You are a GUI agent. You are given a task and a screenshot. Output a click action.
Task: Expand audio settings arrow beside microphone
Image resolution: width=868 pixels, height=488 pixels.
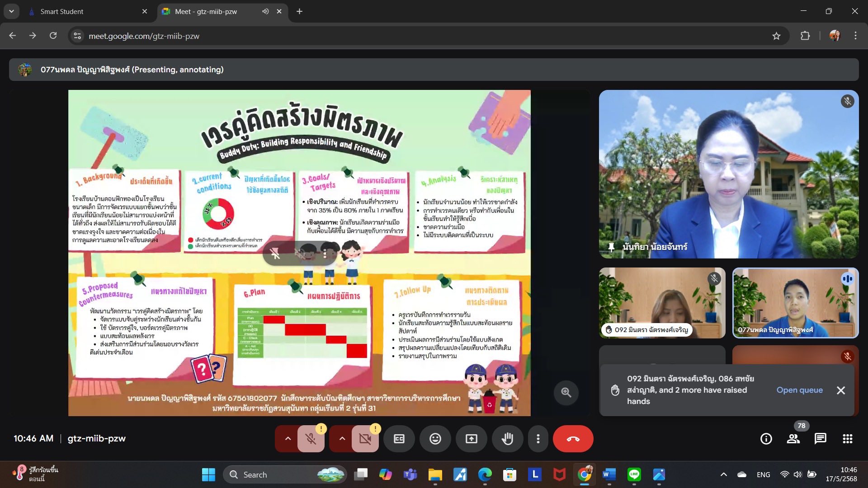tap(288, 439)
